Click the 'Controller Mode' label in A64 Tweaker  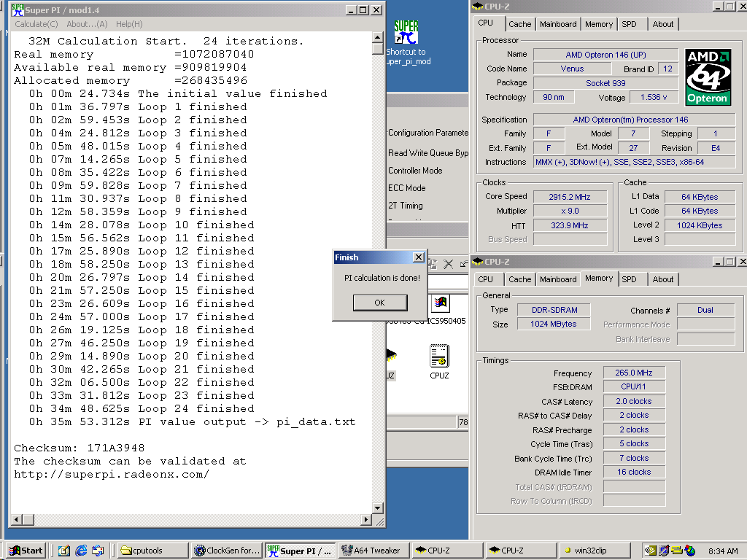point(415,171)
